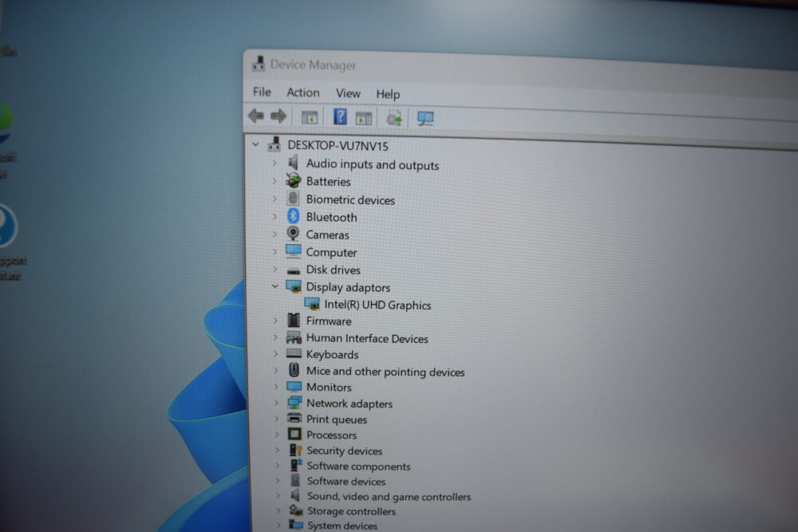Click the blue Help question-mark icon
This screenshot has height=532, width=798.
click(340, 116)
